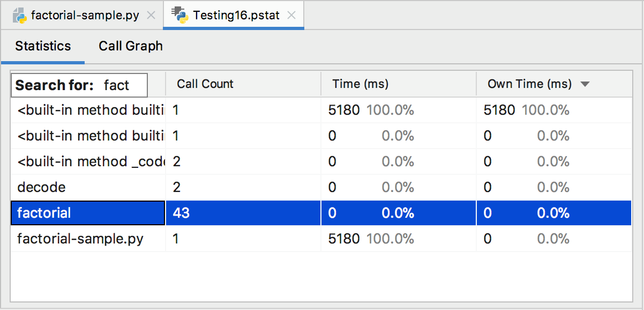This screenshot has width=644, height=310.
Task: Sort by the Own Time (ms) header
Action: pos(529,84)
